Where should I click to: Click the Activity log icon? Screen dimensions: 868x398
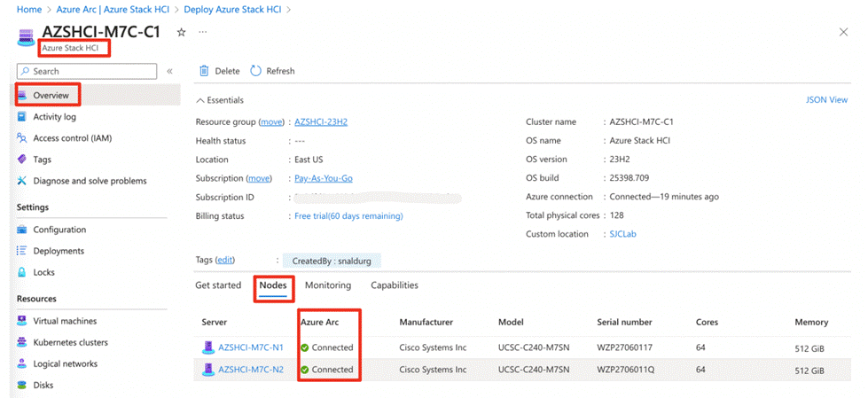click(x=22, y=117)
